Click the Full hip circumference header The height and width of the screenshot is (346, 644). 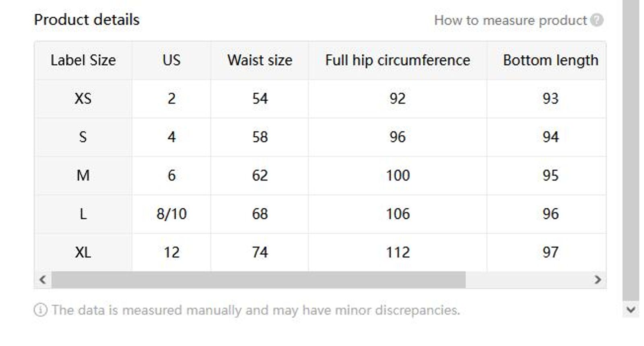398,60
